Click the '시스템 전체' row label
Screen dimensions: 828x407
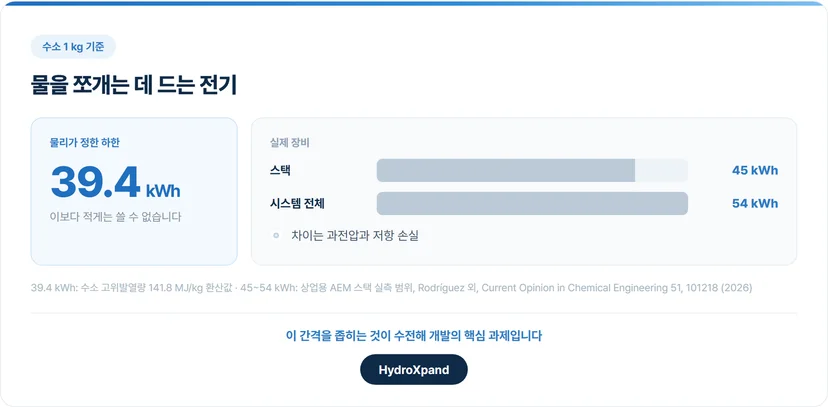point(296,204)
